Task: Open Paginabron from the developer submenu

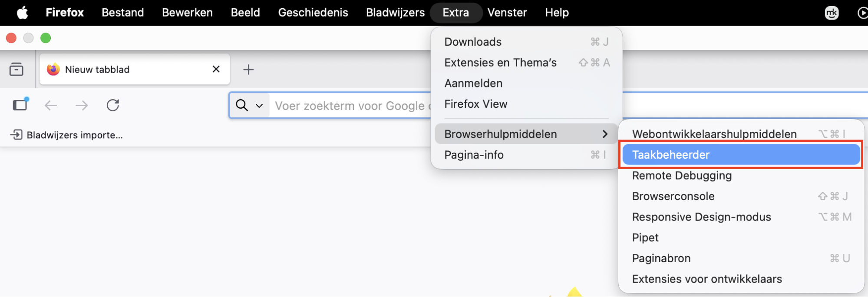Action: (x=661, y=258)
